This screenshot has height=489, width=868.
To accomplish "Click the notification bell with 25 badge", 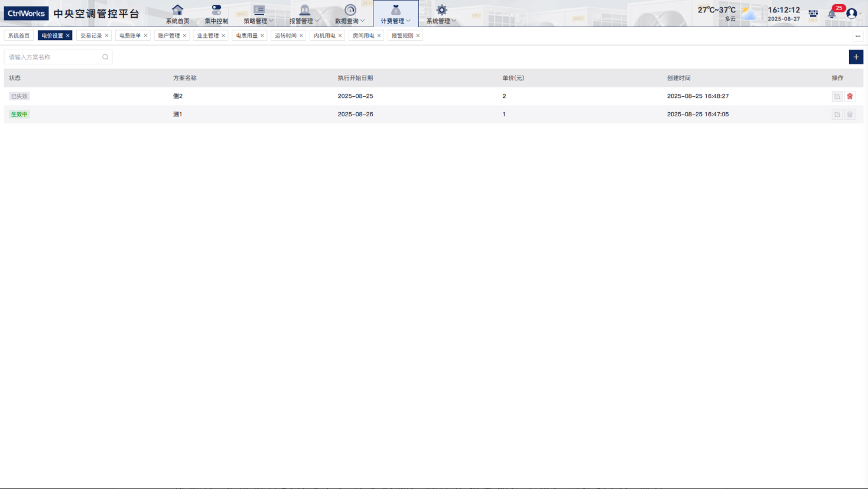I will click(x=832, y=14).
